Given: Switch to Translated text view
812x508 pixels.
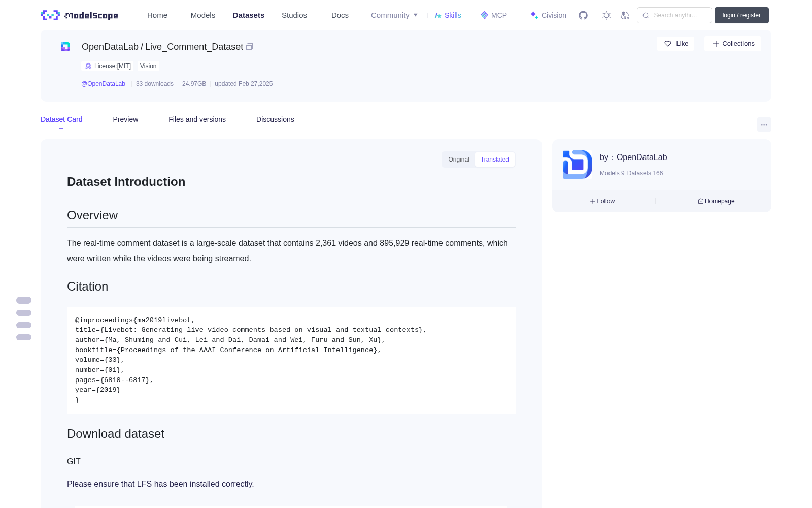Looking at the screenshot, I should (495, 160).
